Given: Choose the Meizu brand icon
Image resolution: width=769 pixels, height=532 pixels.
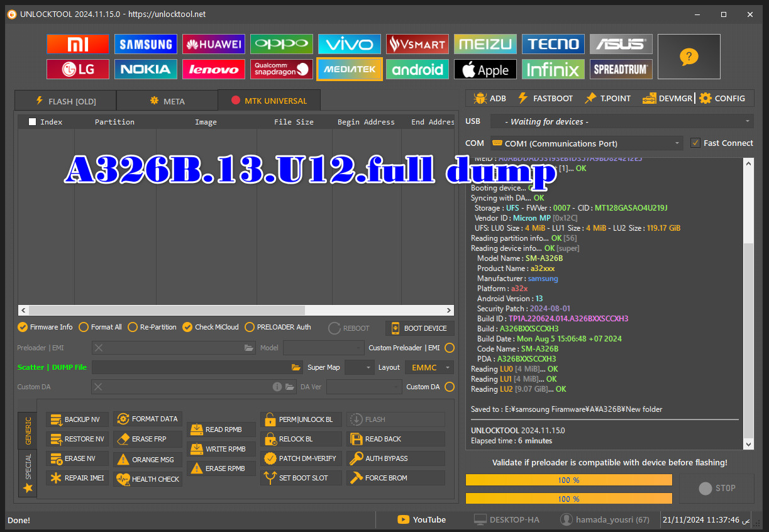Looking at the screenshot, I should [485, 44].
